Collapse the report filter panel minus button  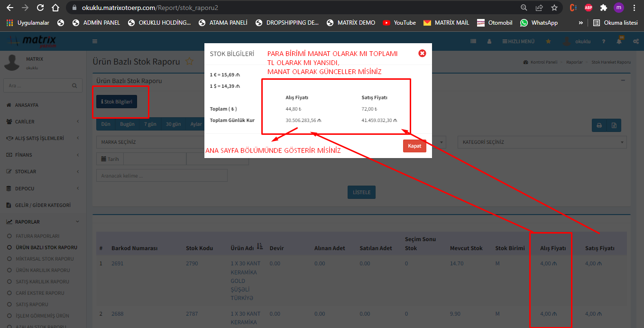623,81
